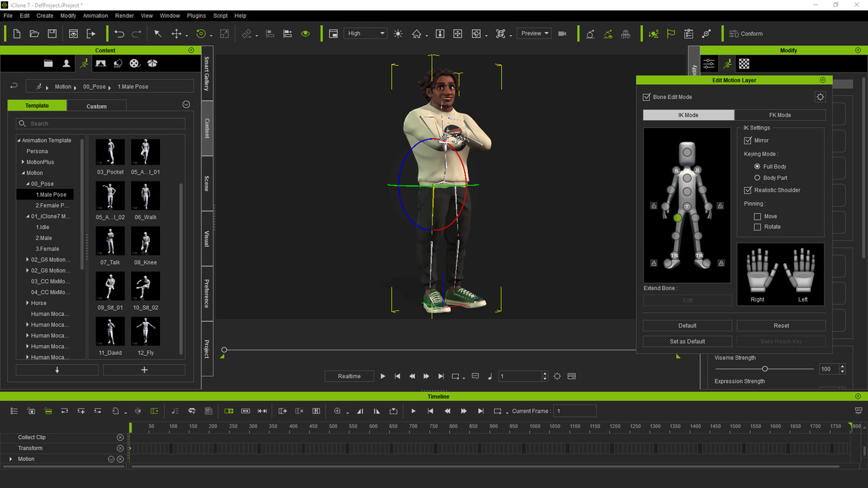Click the Content search field
The image size is (868, 488).
click(100, 123)
